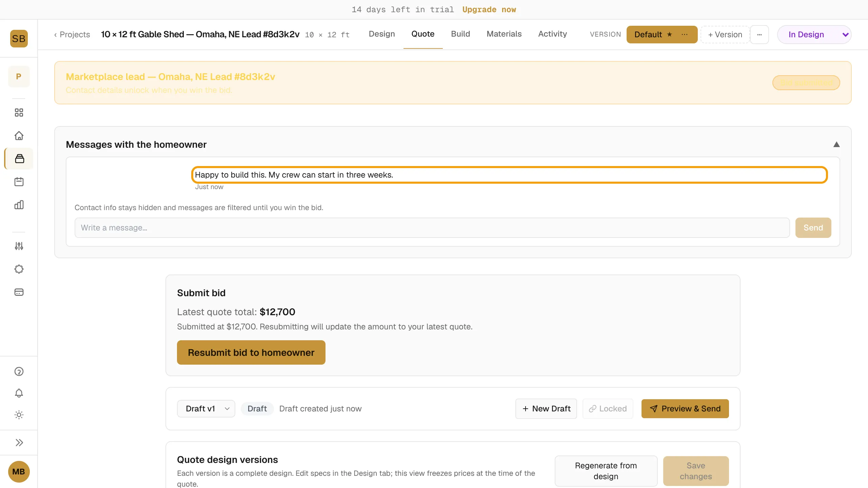
Task: Open notifications bell icon
Action: 19,393
